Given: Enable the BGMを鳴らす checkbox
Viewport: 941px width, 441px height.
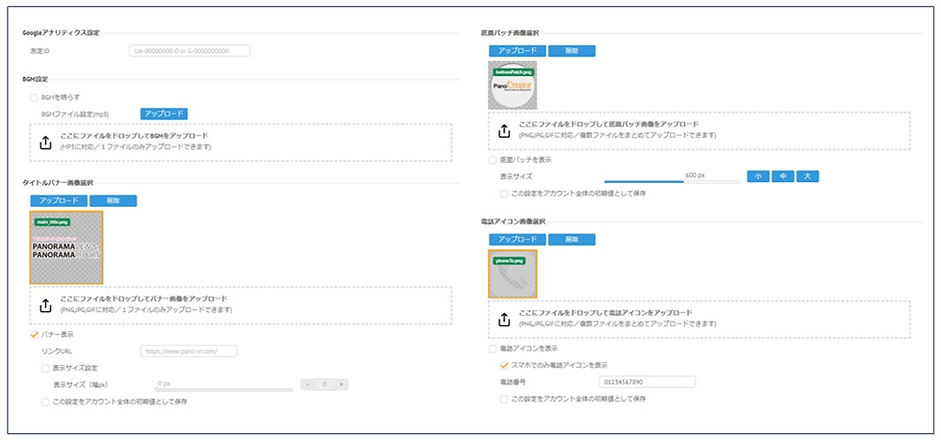Looking at the screenshot, I should click(34, 98).
